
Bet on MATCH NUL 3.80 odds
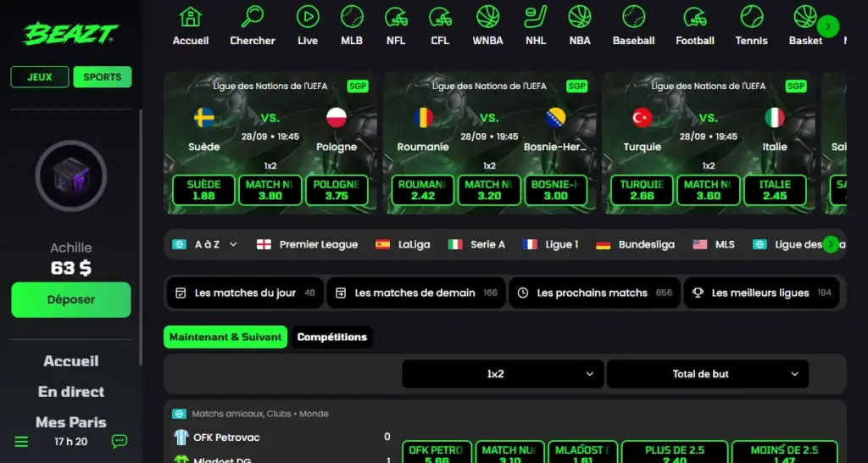pyautogui.click(x=270, y=190)
